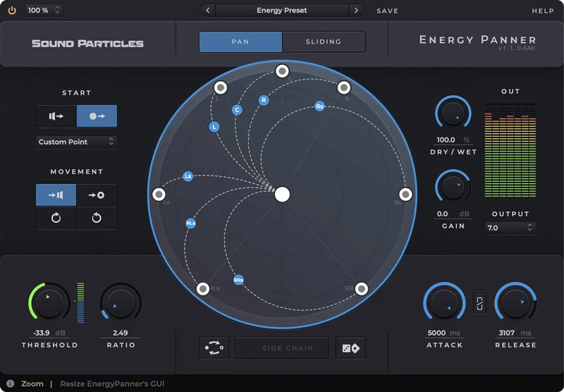Click the white center start point

(283, 195)
